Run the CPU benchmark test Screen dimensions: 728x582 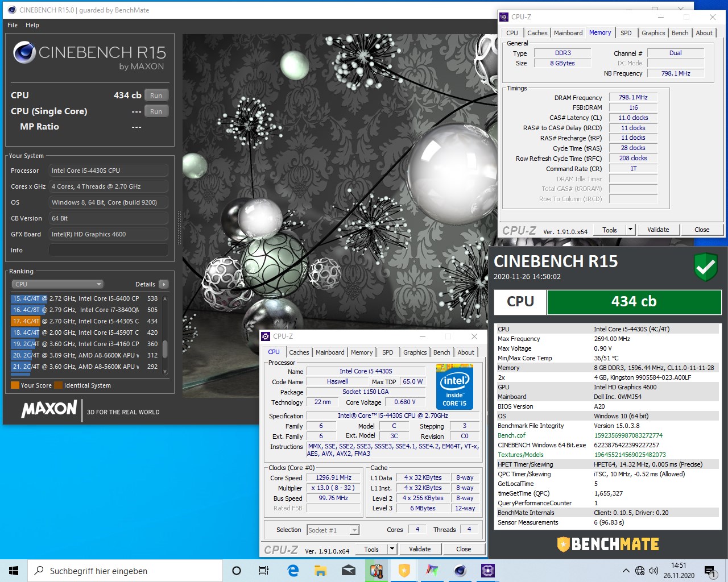(156, 95)
